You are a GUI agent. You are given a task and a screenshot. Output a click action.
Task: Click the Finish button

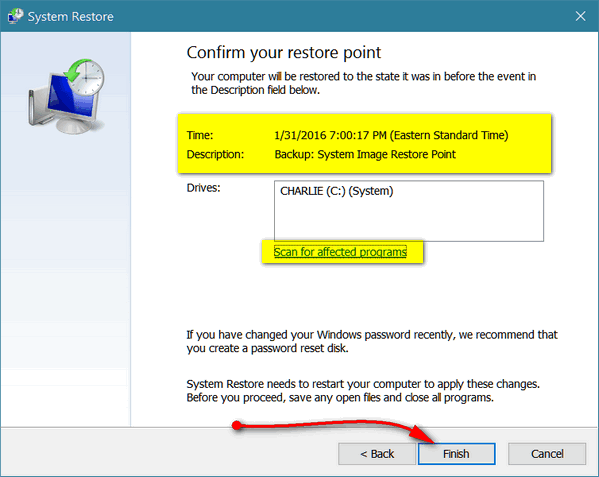(457, 454)
